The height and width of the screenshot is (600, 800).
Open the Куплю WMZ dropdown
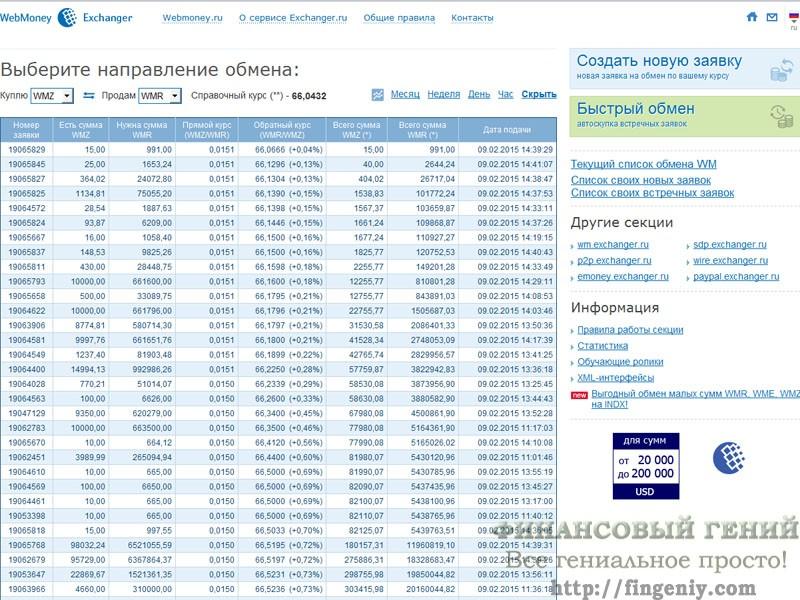click(x=52, y=96)
